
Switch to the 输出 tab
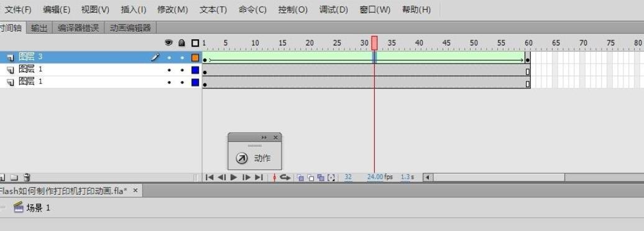coord(39,28)
